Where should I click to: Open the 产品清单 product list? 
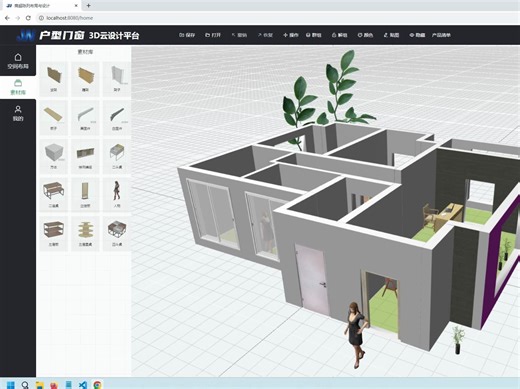pyautogui.click(x=441, y=35)
